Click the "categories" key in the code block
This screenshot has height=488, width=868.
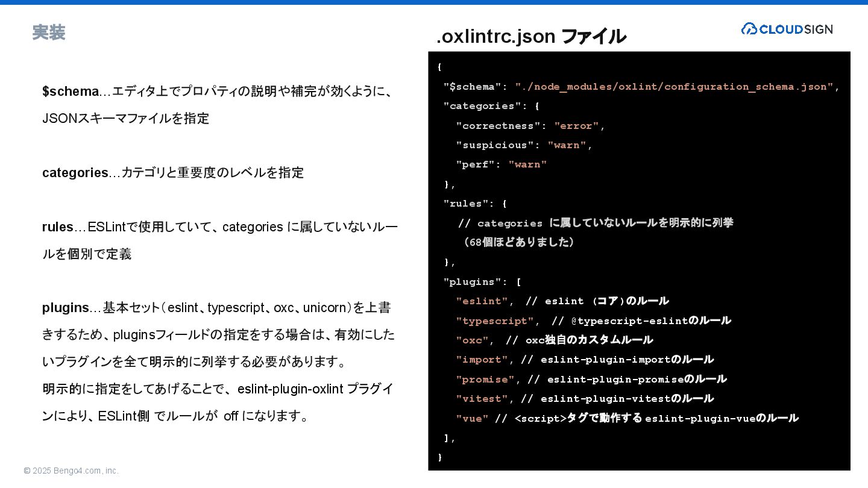[482, 106]
